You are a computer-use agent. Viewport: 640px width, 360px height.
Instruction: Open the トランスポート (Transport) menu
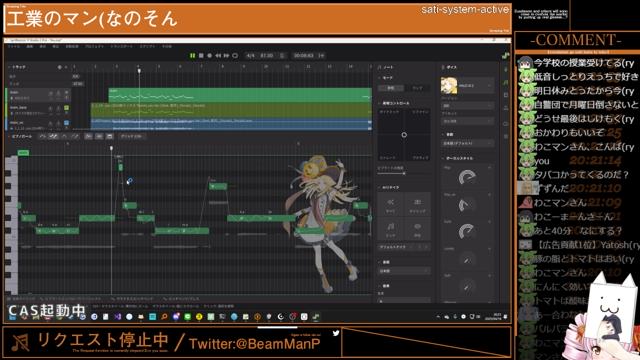click(121, 47)
